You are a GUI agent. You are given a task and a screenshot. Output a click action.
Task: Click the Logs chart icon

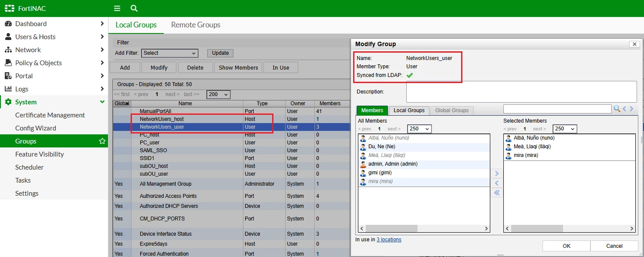(8, 89)
